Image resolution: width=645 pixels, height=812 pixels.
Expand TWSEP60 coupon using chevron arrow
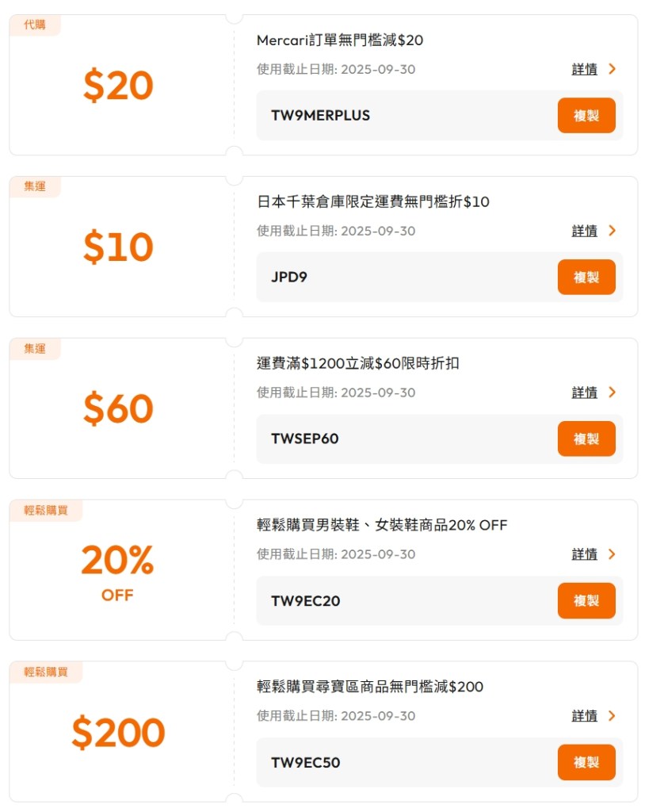[612, 393]
